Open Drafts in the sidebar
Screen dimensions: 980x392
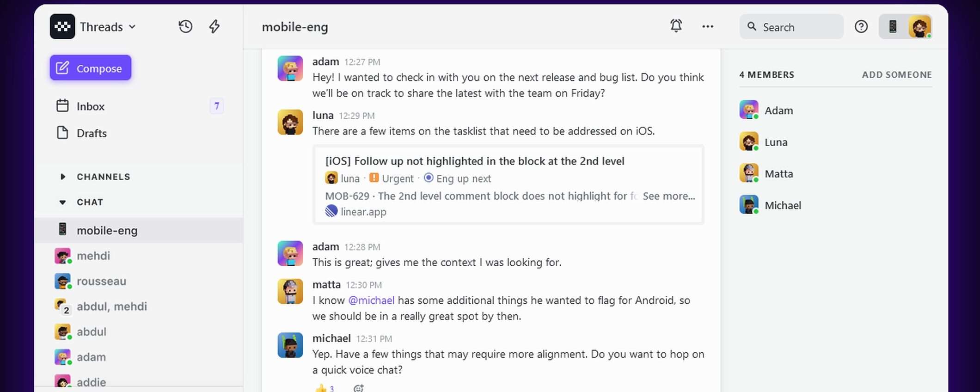coord(92,133)
